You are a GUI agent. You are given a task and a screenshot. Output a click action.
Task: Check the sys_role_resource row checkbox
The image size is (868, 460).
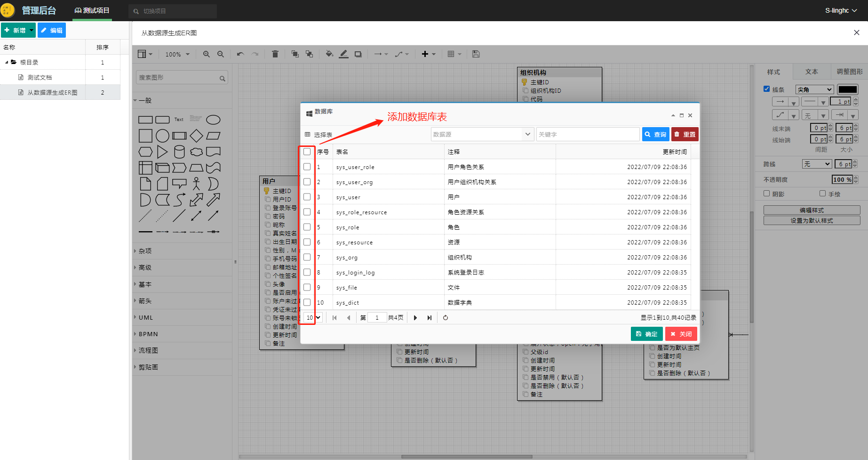[307, 212]
